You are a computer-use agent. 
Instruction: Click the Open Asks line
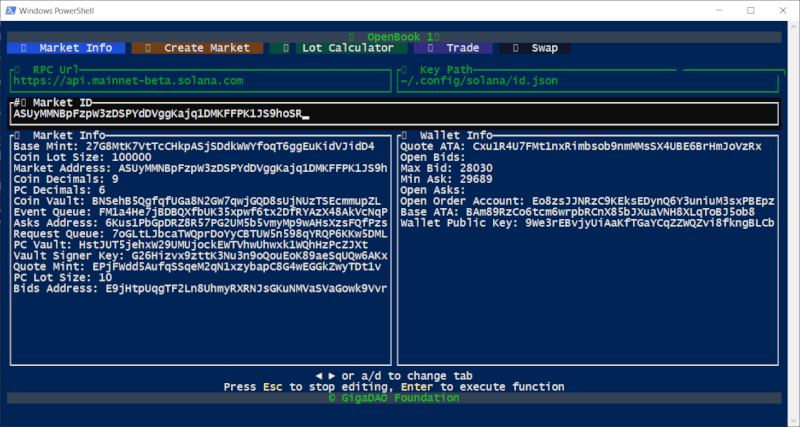click(433, 190)
